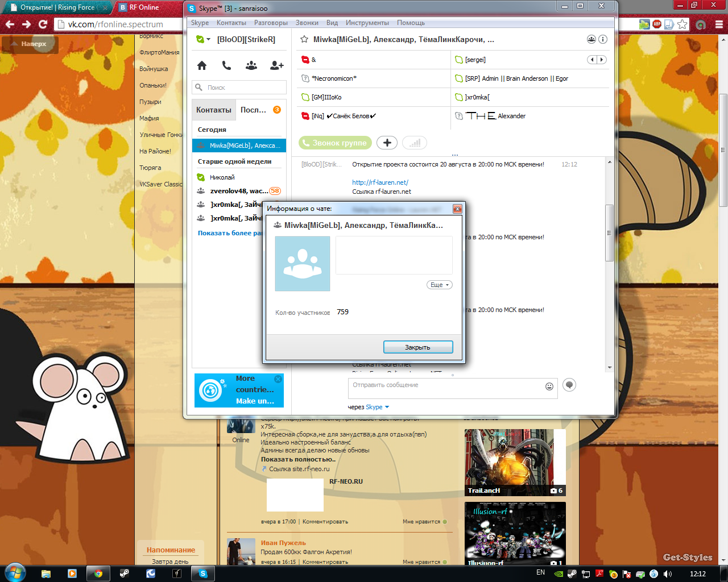Viewport: 728px width, 582px height.
Task: Click the empty topic box in chat info
Action: [394, 256]
